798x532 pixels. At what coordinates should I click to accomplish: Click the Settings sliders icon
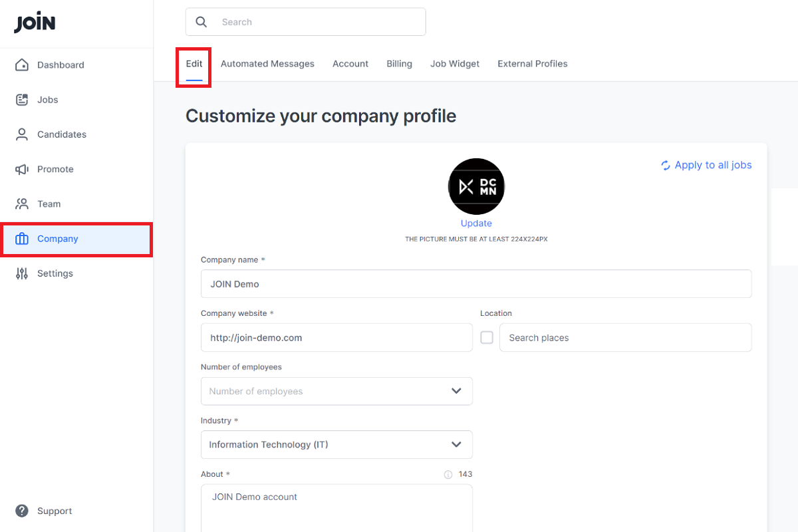[x=22, y=273]
